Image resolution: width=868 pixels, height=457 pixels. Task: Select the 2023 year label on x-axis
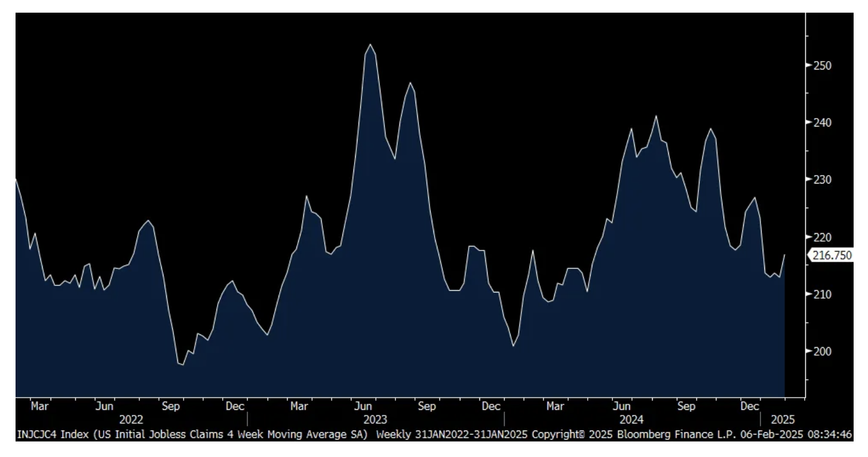[x=375, y=420]
